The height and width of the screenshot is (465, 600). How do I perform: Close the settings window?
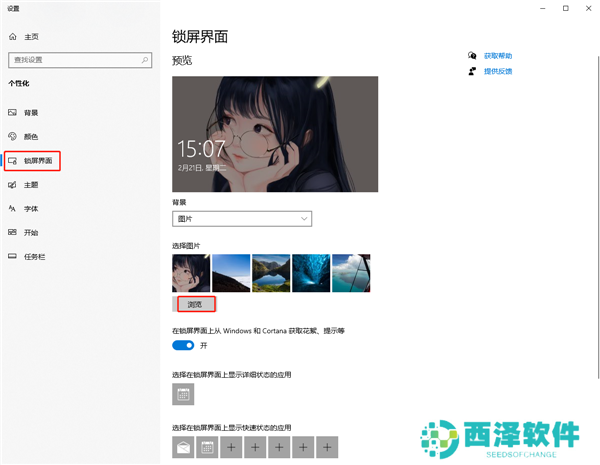[x=589, y=8]
